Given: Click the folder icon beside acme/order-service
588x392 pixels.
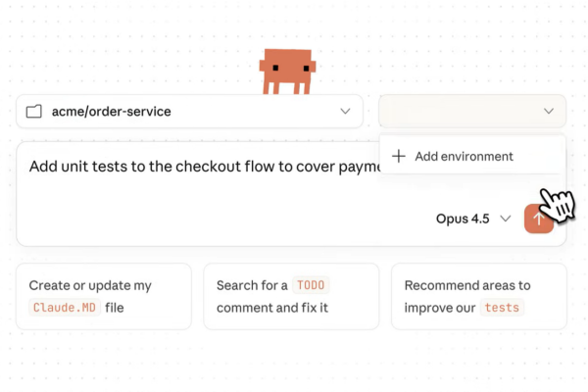Looking at the screenshot, I should (34, 112).
